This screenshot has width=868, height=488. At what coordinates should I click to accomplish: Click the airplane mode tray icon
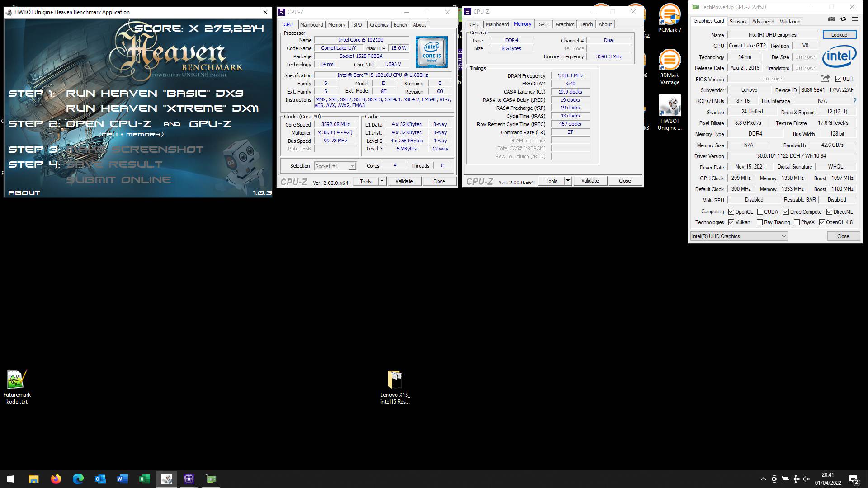click(796, 479)
